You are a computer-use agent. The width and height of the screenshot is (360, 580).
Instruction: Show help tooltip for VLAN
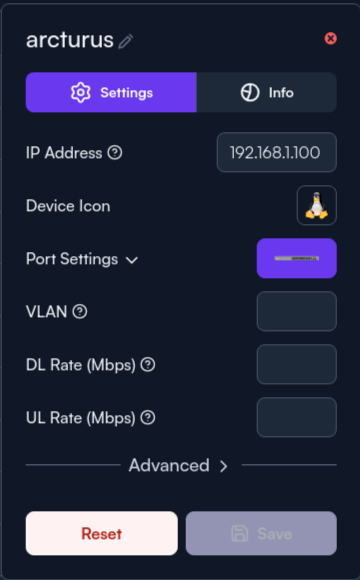(80, 312)
